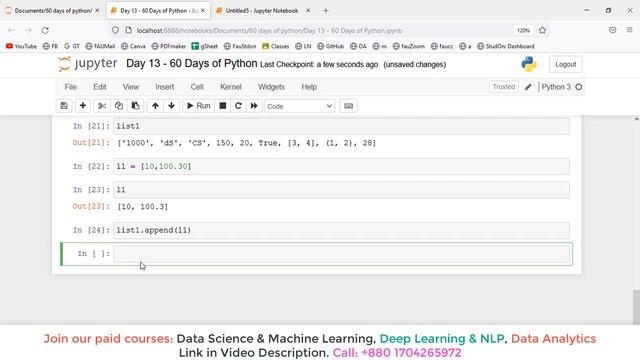Open the File menu
This screenshot has height=360, width=640.
coord(71,87)
